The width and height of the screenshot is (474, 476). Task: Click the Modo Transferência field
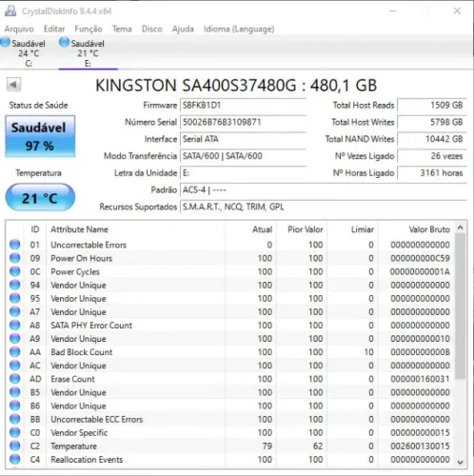[x=243, y=156]
